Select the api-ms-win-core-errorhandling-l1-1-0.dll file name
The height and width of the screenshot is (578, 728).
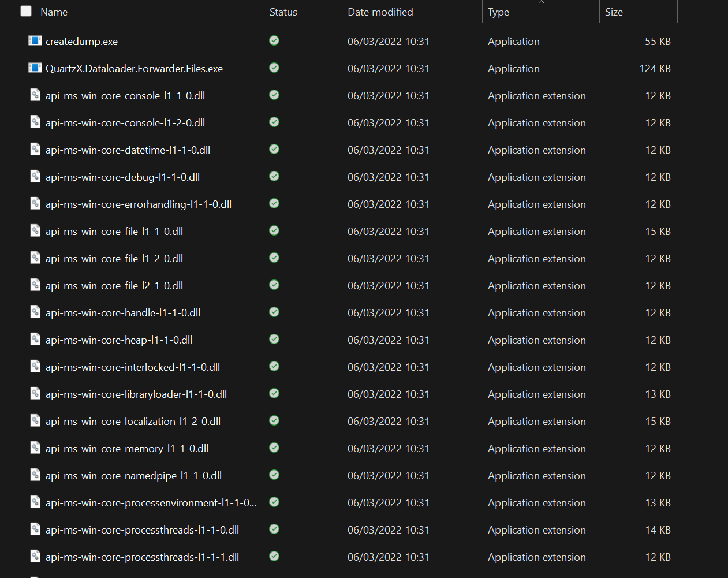click(139, 204)
